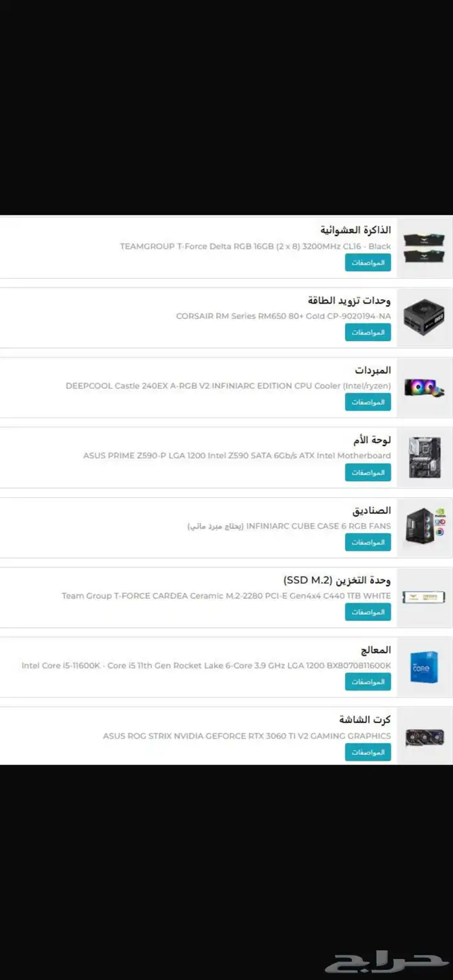Show specifications for the CORSAIR RM650 unit

click(368, 332)
